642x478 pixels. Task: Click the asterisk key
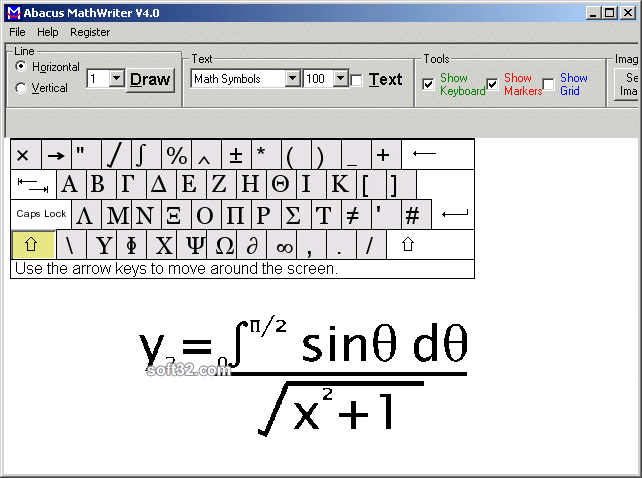(x=267, y=154)
